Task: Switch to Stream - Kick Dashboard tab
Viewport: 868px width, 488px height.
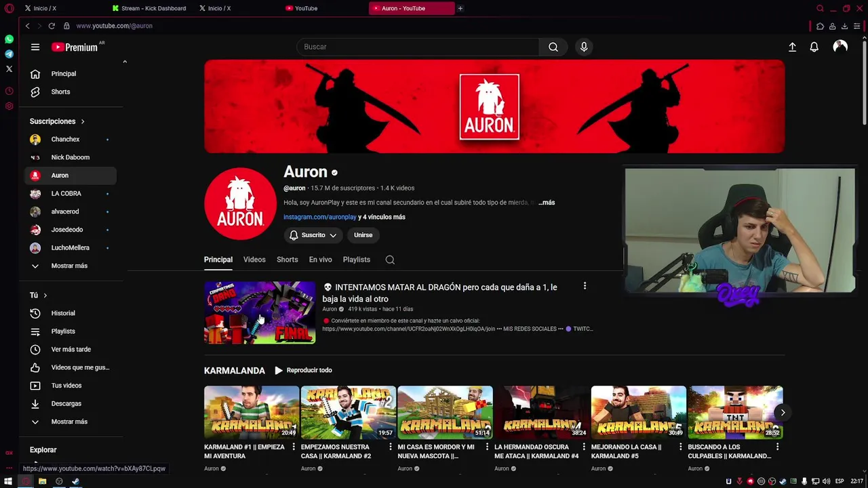Action: [149, 8]
